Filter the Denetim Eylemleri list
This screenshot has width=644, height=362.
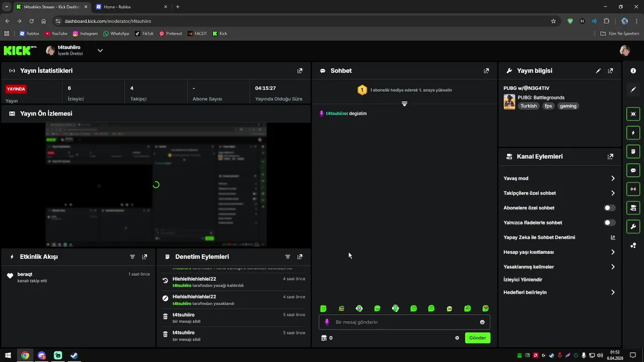pos(288,256)
